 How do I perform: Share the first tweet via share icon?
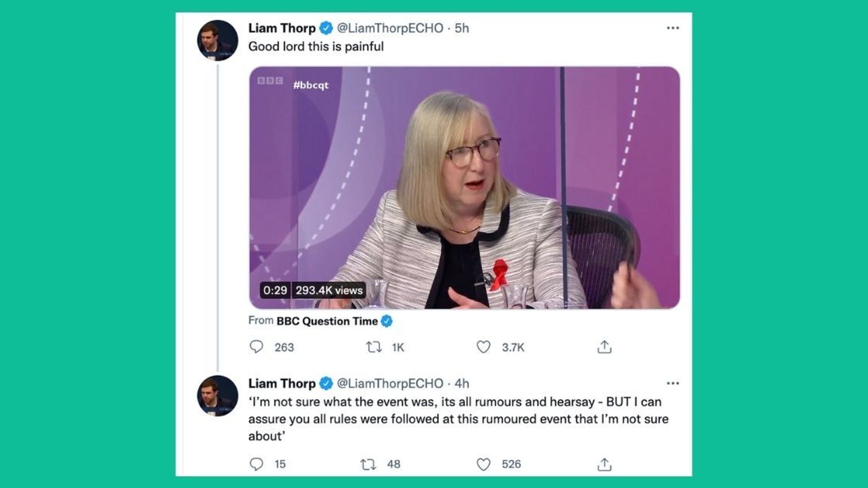point(604,347)
